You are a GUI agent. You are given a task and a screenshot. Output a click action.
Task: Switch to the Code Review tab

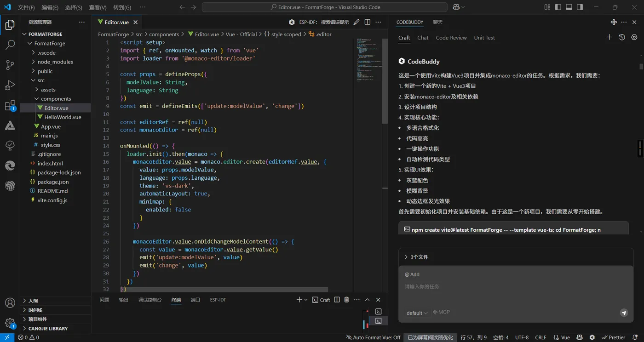[x=451, y=38]
